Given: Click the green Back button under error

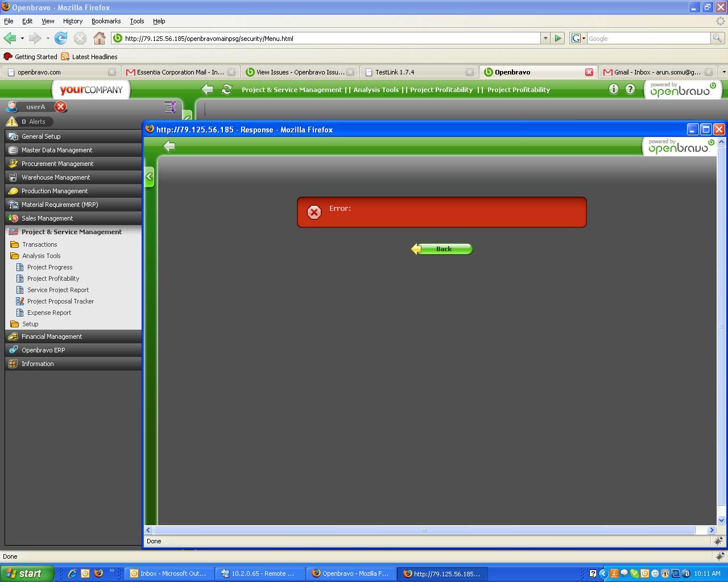Looking at the screenshot, I should [442, 249].
